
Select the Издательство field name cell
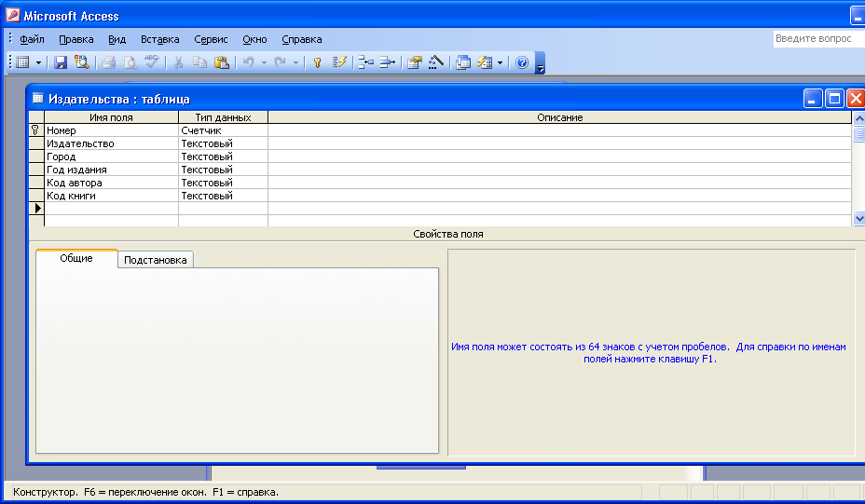112,143
